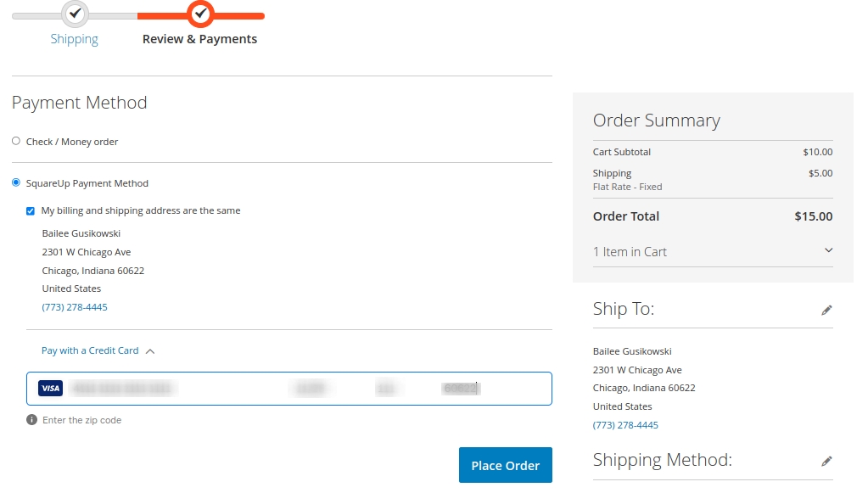
Task: Expand the 1 Item in Cart section
Action: pos(828,251)
